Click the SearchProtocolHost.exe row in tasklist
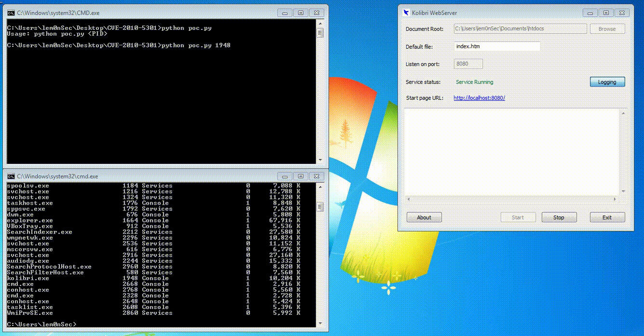 (154, 267)
